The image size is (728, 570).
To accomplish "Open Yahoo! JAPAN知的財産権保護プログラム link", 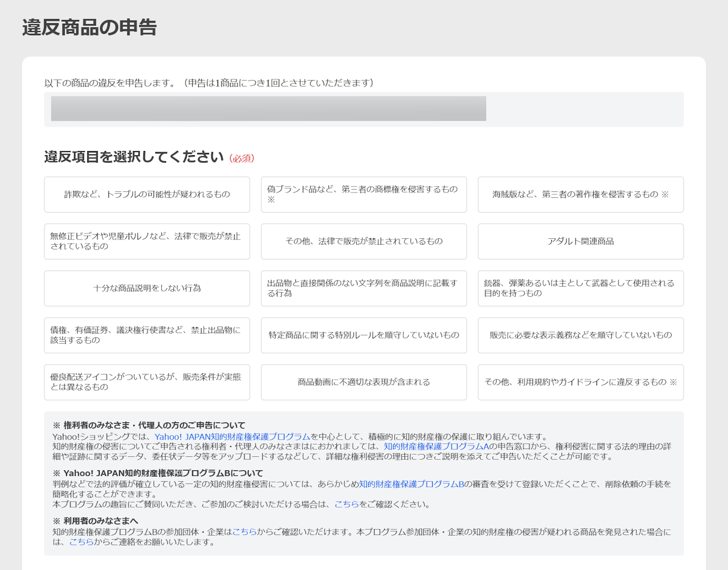I will (x=232, y=437).
